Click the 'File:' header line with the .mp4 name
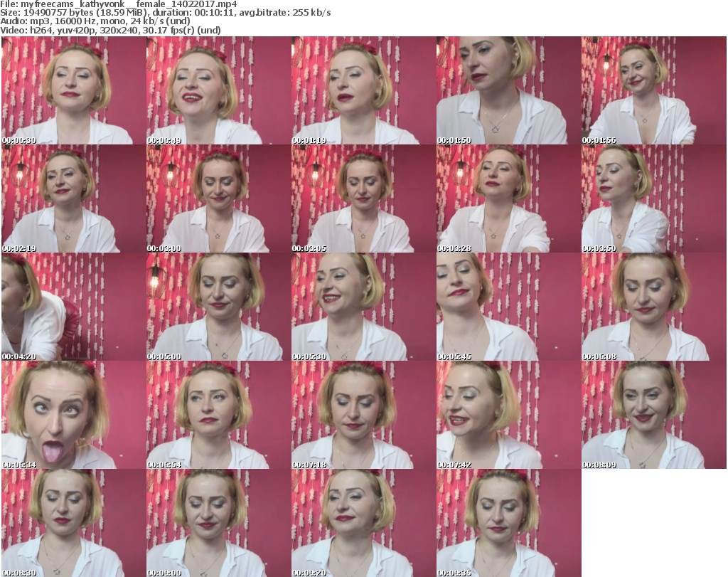The image size is (728, 577). 119,4
